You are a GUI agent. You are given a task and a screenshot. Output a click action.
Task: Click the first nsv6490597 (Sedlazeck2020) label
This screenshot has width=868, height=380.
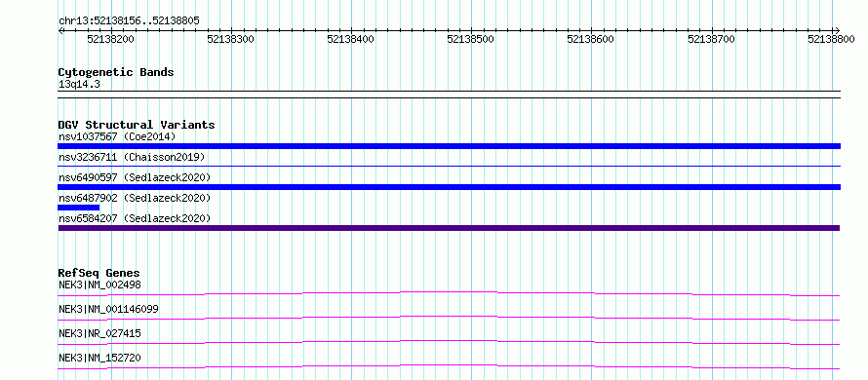tap(135, 177)
